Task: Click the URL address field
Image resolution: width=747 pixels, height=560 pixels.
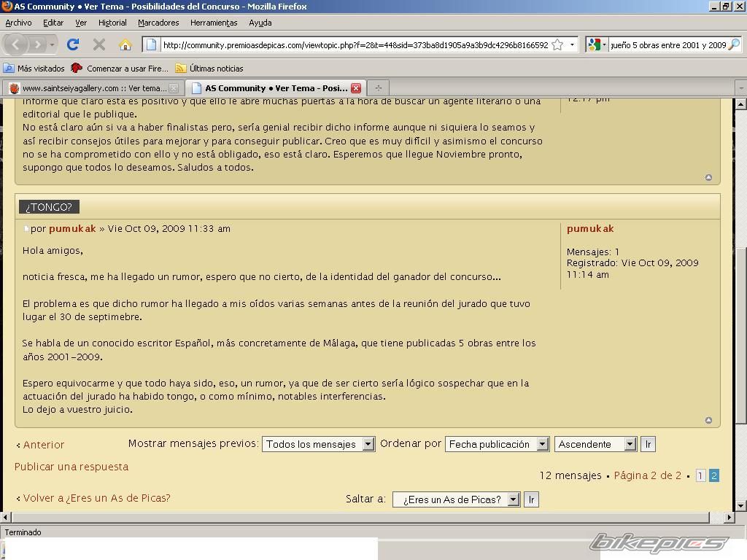Action: tap(355, 44)
